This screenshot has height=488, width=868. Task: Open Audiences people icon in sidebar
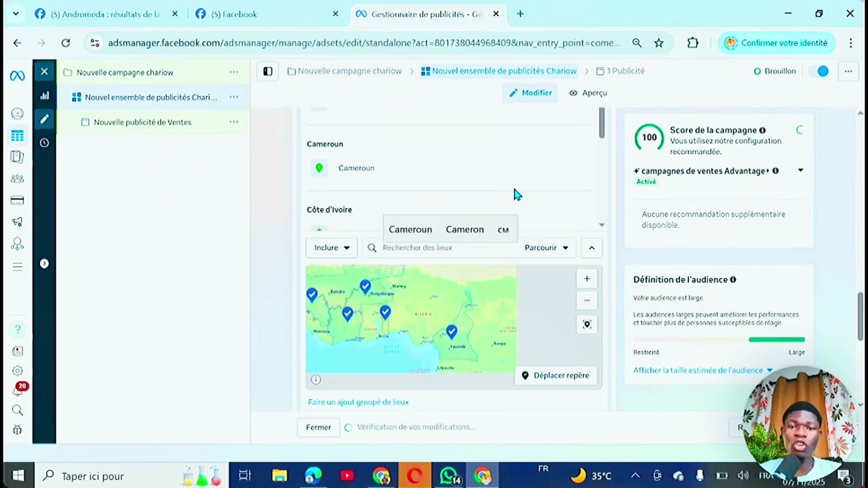click(x=17, y=179)
